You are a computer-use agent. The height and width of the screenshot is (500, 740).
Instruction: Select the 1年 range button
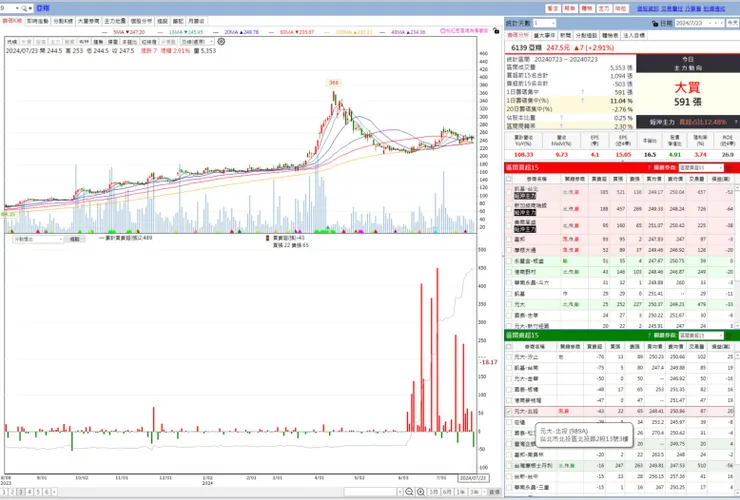pyautogui.click(x=461, y=492)
